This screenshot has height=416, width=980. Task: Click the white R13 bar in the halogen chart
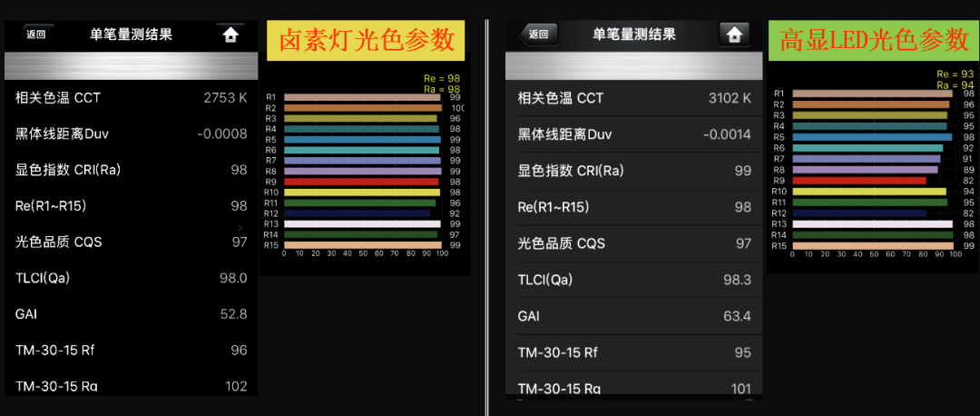362,224
